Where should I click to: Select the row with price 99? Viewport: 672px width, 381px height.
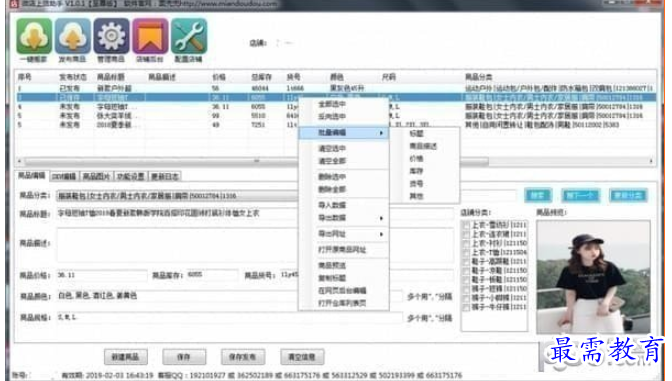pyautogui.click(x=335, y=116)
